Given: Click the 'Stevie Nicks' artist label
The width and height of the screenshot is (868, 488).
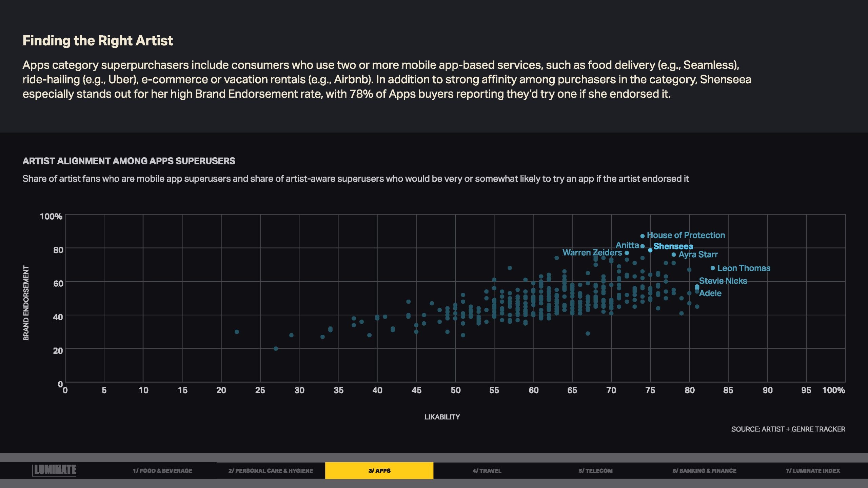Looking at the screenshot, I should (x=723, y=281).
